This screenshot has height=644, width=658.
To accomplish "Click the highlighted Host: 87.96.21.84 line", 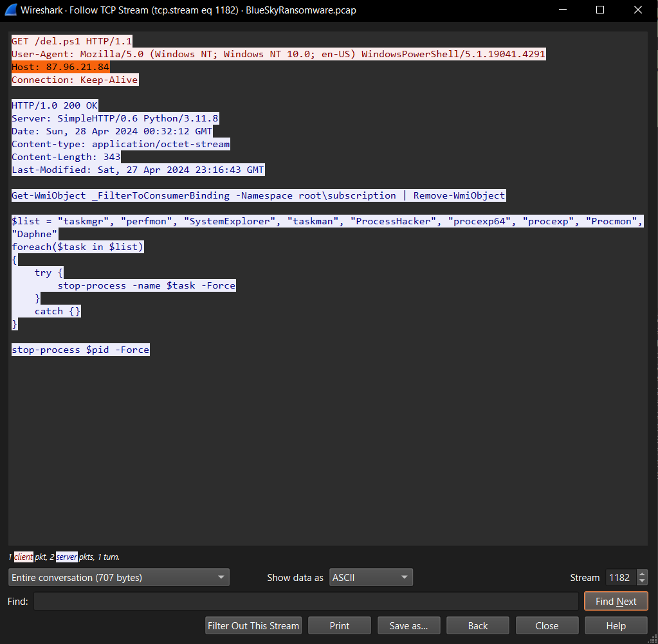I will click(60, 67).
